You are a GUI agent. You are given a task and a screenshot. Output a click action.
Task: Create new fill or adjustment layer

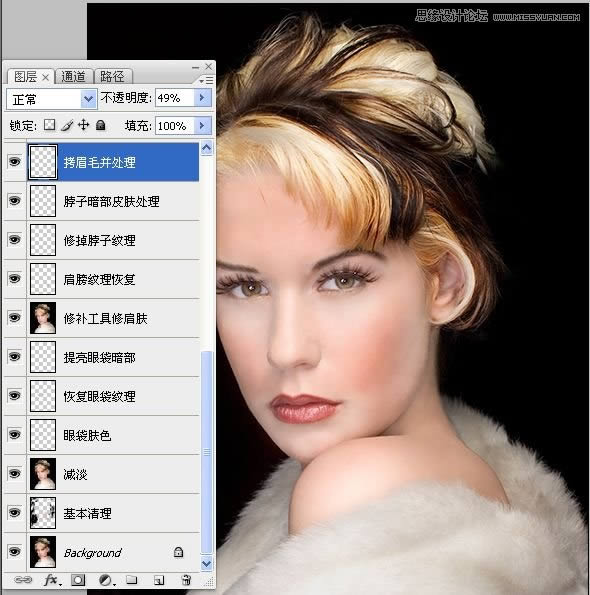106,580
